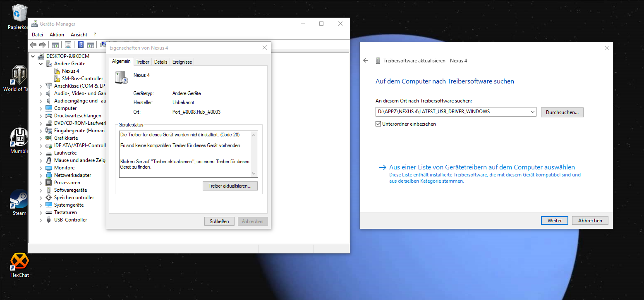Viewport: 644px width, 300px height.
Task: Click the Grafikkarte icon in device tree
Action: (49, 138)
